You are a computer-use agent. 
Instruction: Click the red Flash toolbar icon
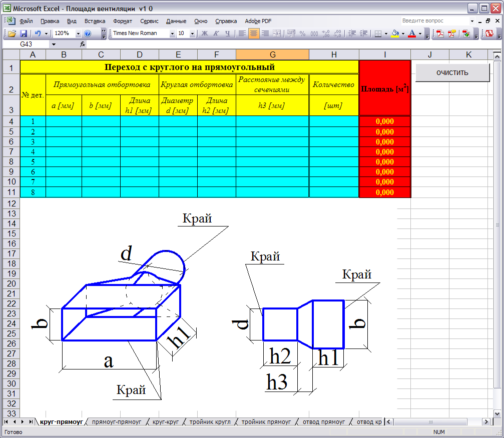point(489,33)
